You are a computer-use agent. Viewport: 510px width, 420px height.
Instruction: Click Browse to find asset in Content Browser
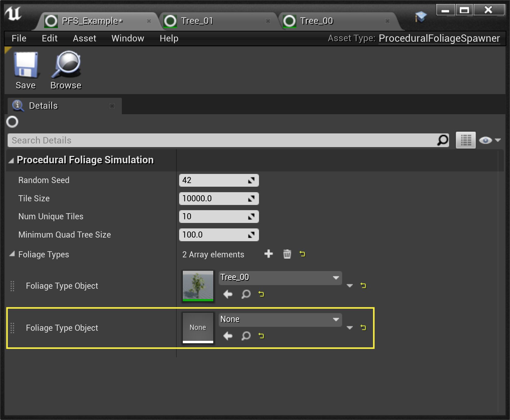click(66, 65)
